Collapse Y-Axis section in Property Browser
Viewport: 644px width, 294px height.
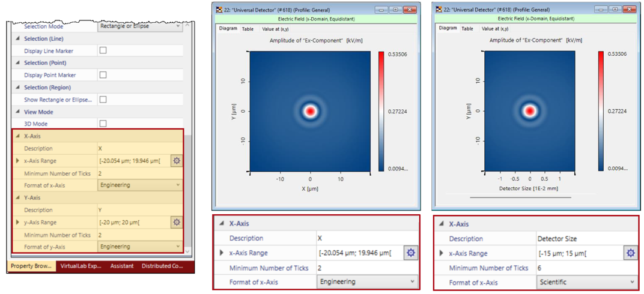point(17,197)
